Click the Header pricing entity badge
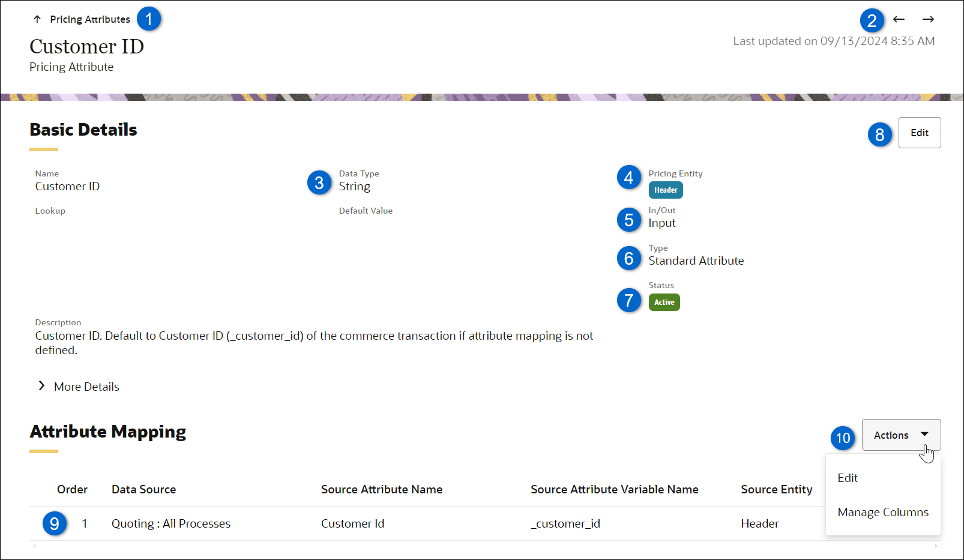This screenshot has width=964, height=560. [x=666, y=190]
